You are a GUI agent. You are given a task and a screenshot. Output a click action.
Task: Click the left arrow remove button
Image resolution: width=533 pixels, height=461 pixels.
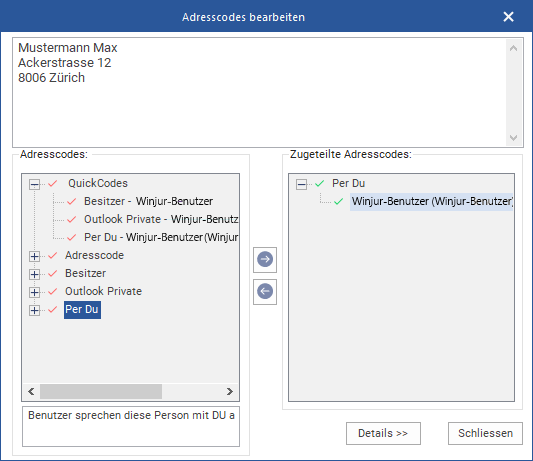(x=265, y=292)
